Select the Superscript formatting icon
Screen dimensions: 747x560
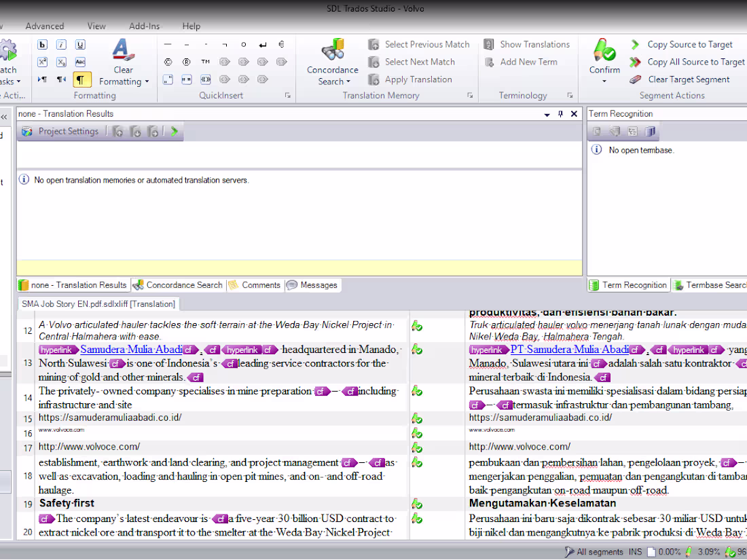[43, 62]
